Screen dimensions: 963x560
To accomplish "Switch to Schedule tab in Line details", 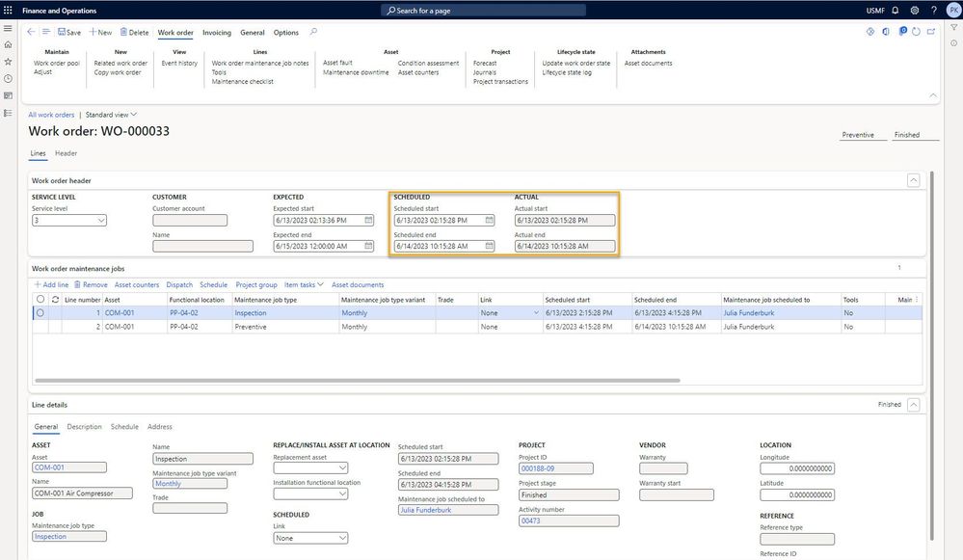I will pos(124,427).
